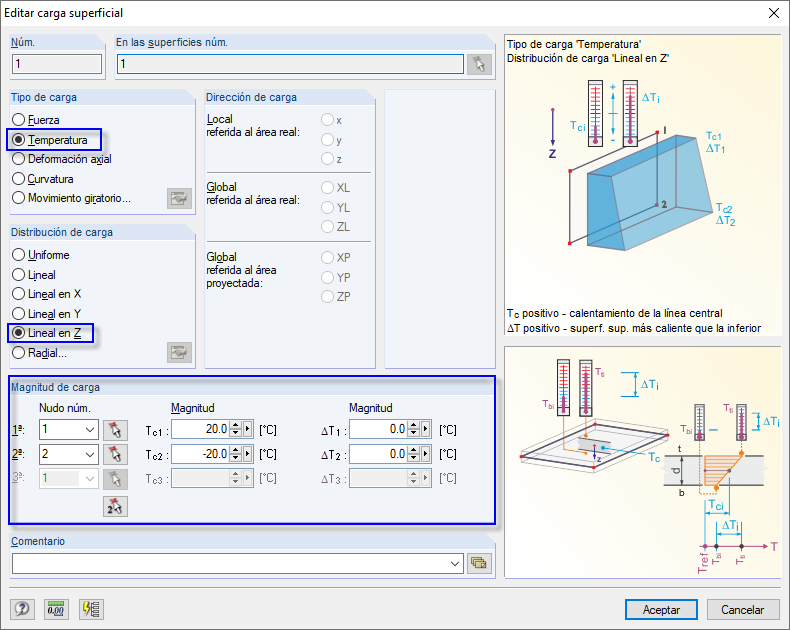
Task: Open the help icon at bottom left
Action: pos(22,609)
